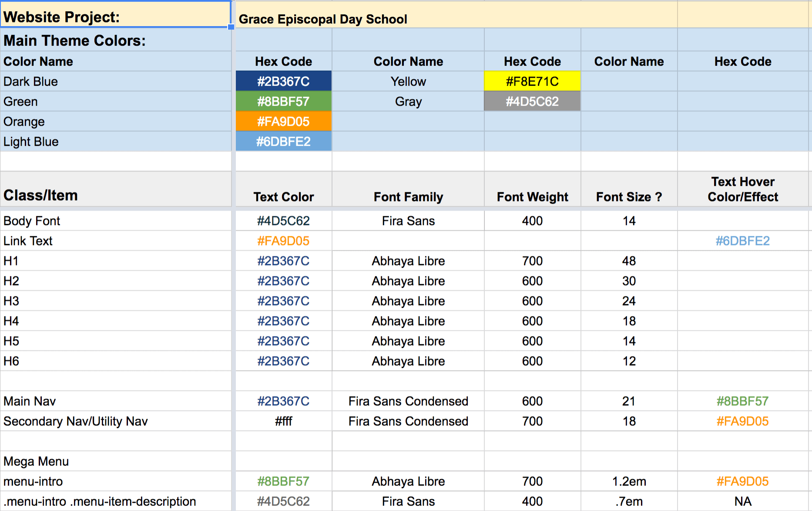
Task: Select the 'Gray' color name cell
Action: pos(408,101)
